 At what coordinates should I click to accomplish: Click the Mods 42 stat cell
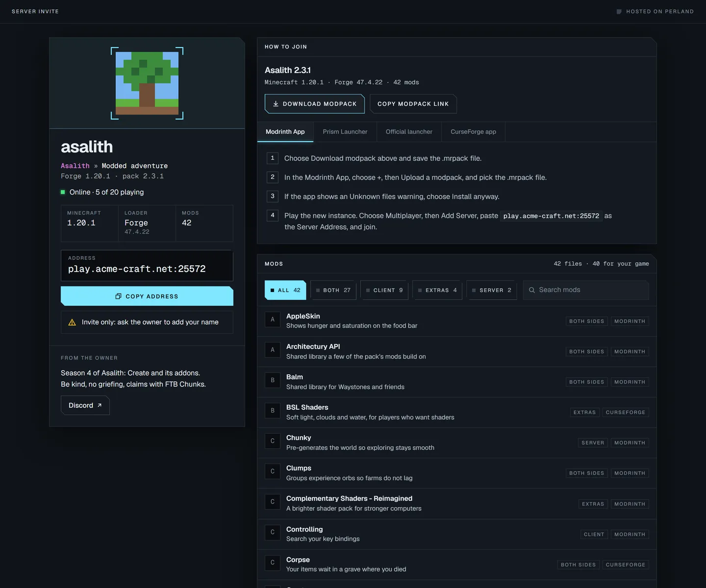[204, 223]
